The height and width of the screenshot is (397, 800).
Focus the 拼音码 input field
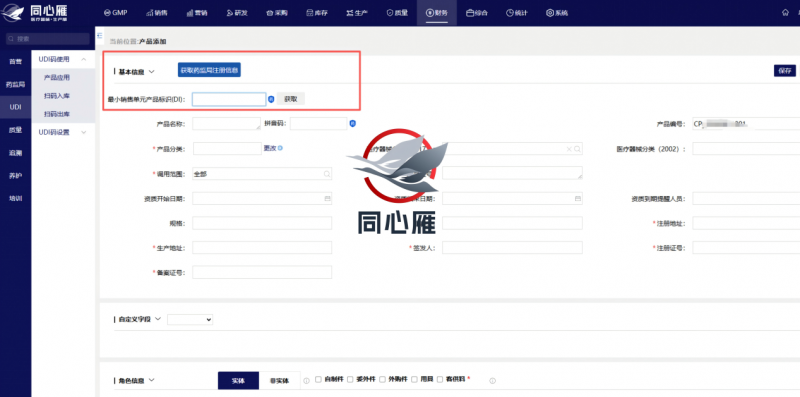click(x=319, y=123)
